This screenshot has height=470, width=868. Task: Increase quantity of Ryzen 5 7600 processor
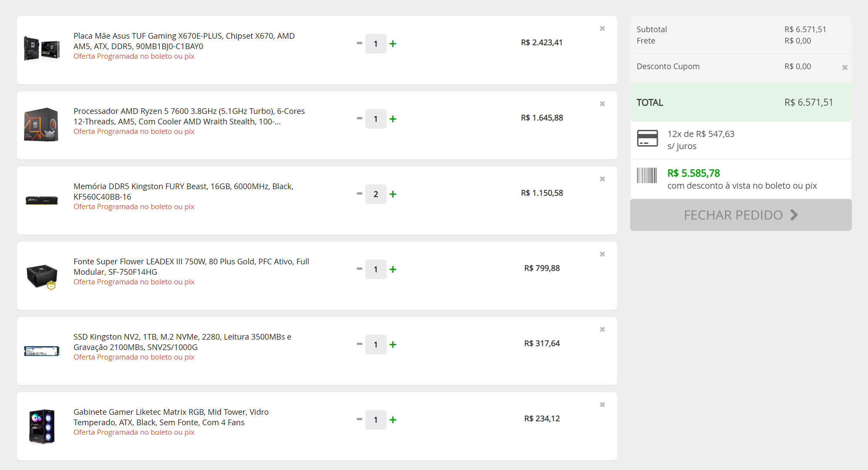393,119
